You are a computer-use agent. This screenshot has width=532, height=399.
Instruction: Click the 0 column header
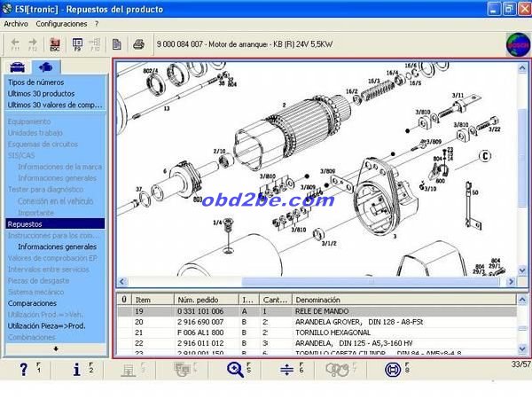coord(124,300)
